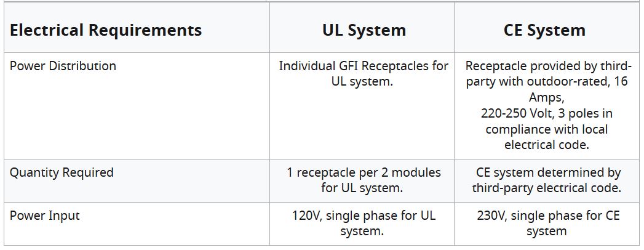
Task: Click the '220-250 Volt, 3 poles in' line
Action: 546,114
